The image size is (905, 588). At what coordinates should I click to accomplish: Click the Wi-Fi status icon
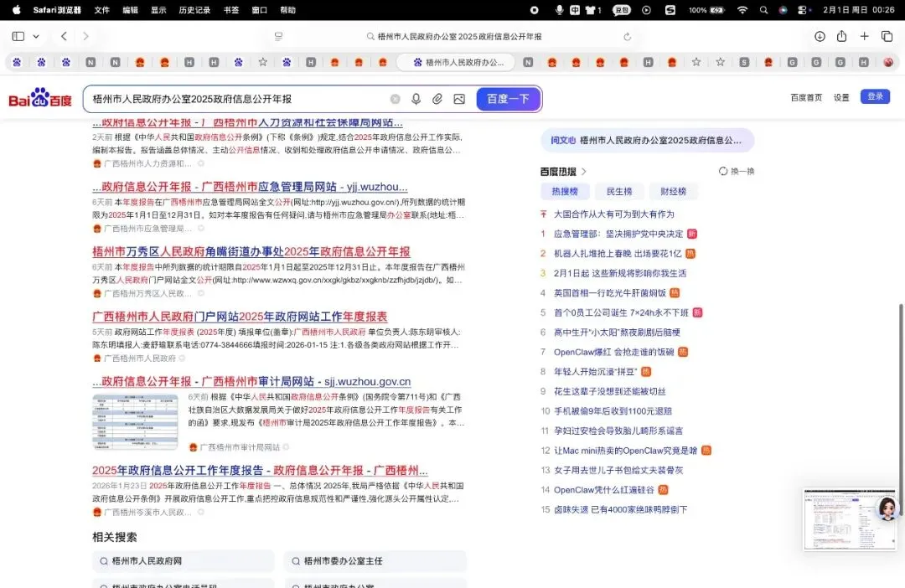742,10
